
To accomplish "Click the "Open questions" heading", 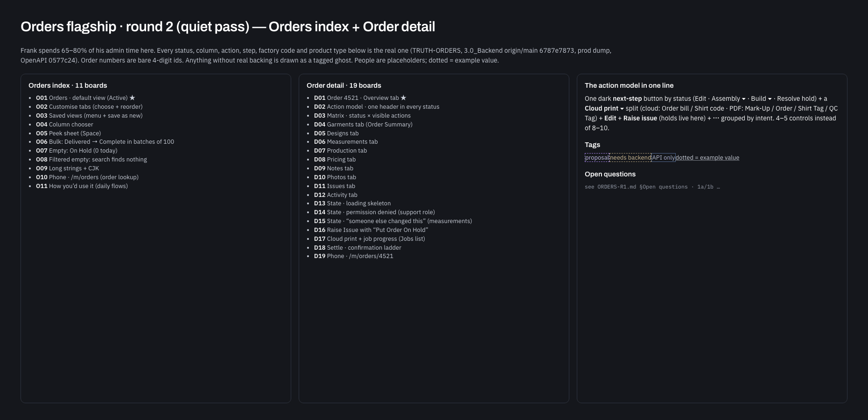I will (610, 174).
